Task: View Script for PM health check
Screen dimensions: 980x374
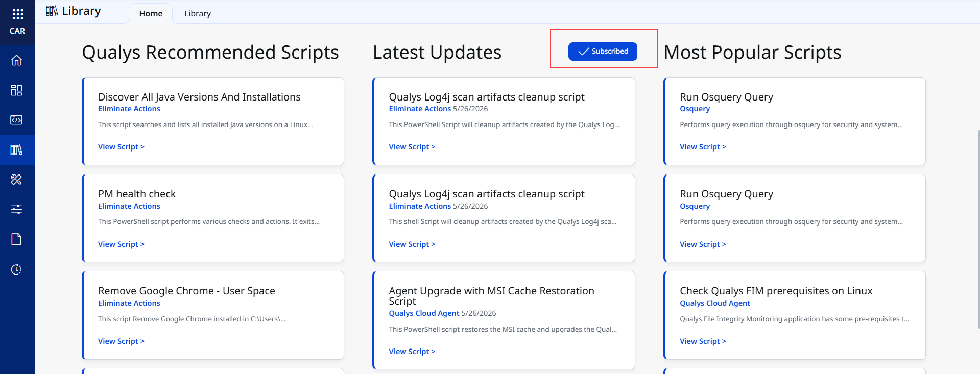Action: tap(121, 244)
